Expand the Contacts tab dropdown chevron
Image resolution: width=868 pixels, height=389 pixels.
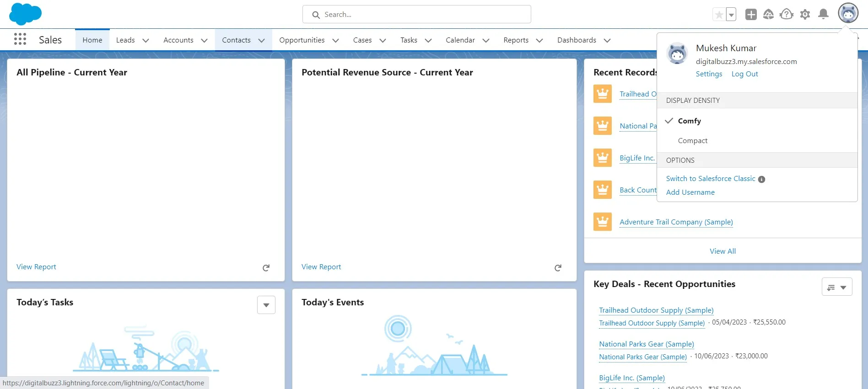tap(261, 40)
